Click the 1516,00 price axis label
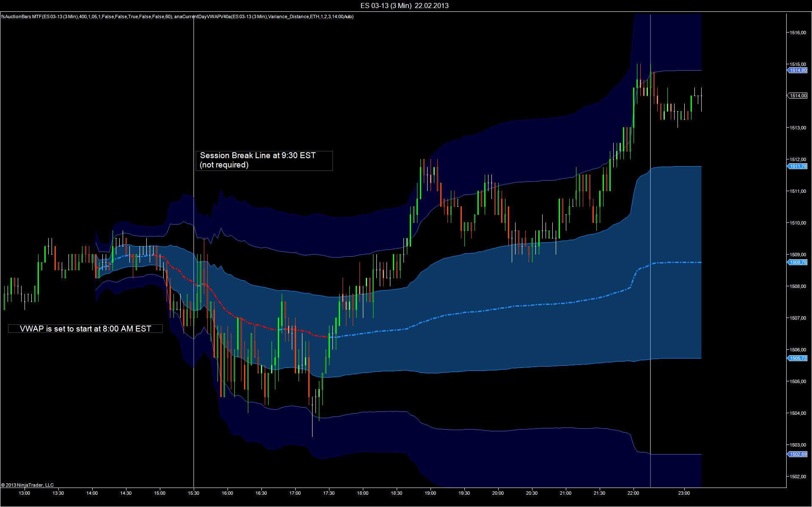 [x=797, y=33]
